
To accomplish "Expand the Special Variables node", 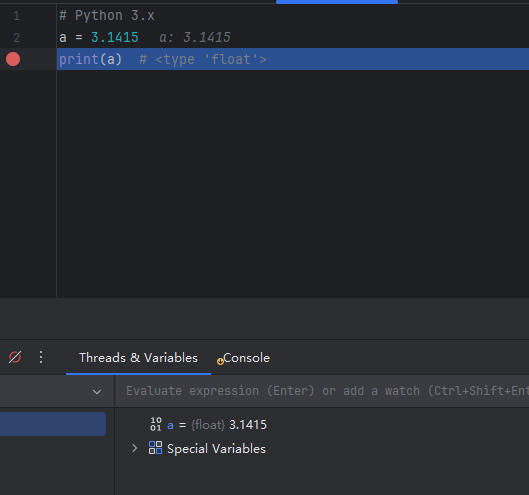I will 135,448.
